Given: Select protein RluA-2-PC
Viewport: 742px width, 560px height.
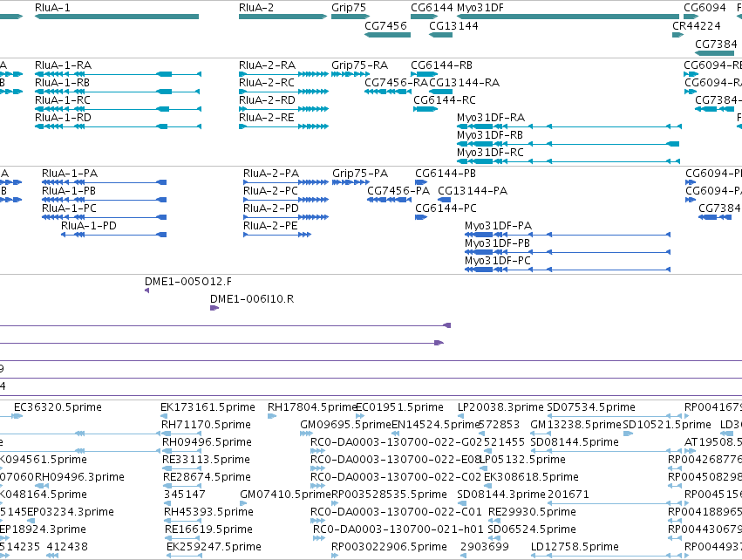Looking at the screenshot, I should 270,191.
